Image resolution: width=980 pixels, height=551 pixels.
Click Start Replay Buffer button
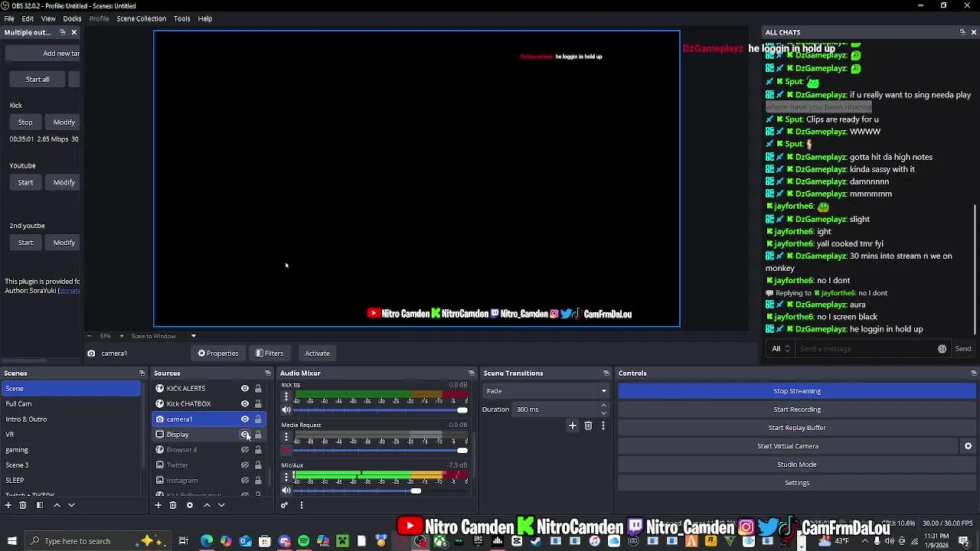[797, 428]
